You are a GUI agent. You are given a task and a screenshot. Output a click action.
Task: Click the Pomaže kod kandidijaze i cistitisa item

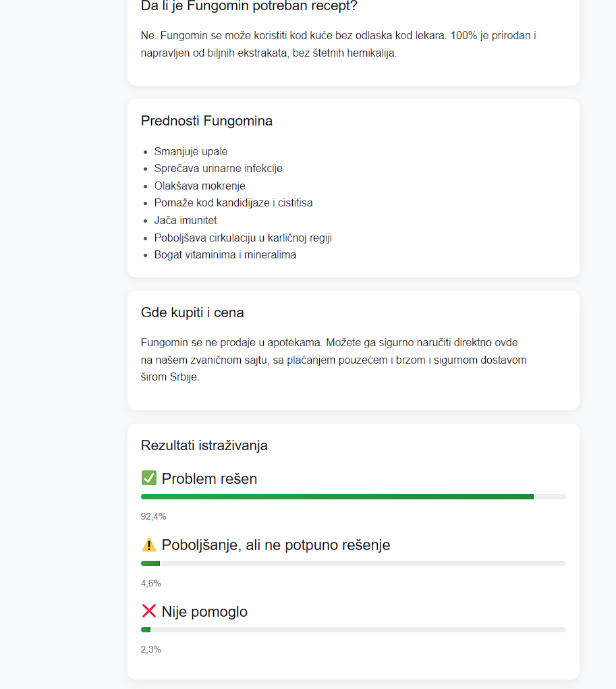(233, 203)
